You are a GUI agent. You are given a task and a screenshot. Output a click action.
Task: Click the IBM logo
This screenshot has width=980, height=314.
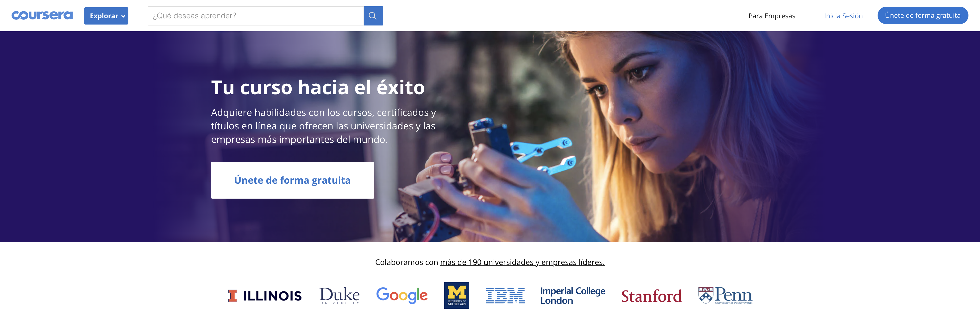coord(505,296)
